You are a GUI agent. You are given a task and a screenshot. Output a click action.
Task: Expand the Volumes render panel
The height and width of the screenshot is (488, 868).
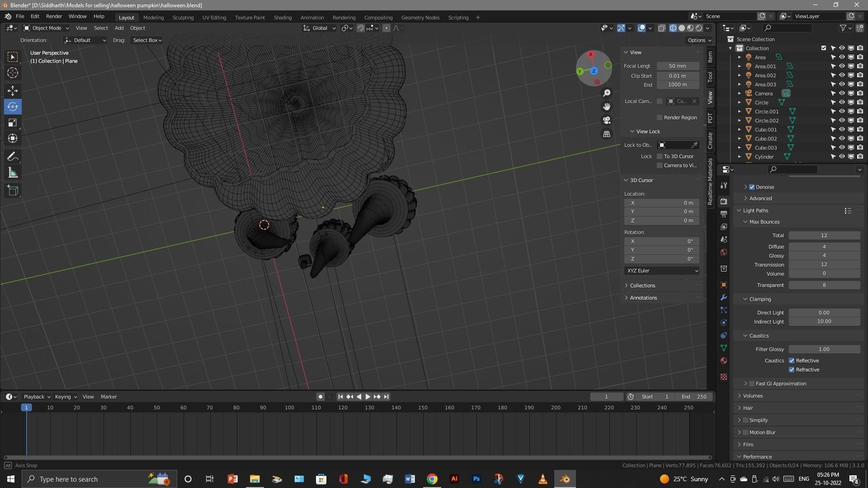[752, 396]
